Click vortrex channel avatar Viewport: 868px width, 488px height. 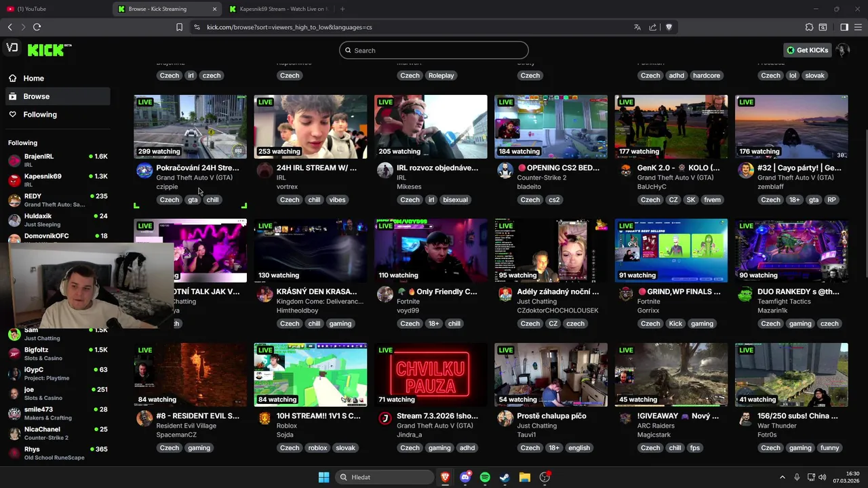[264, 170]
